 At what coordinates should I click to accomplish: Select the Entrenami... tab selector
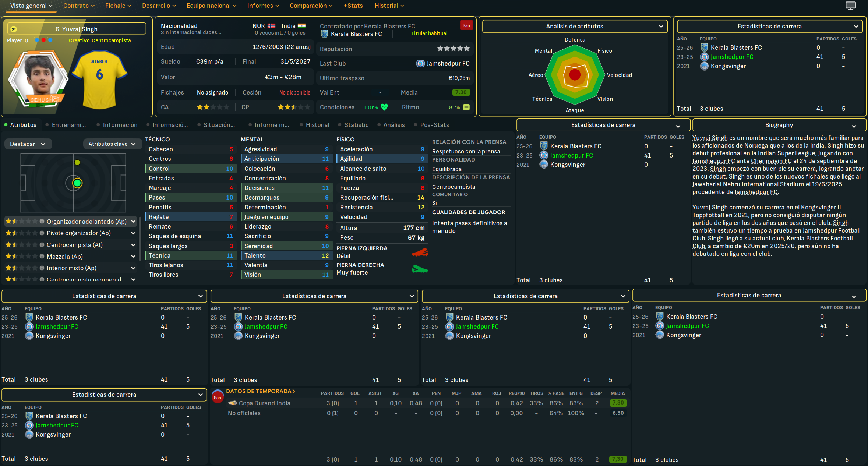coord(66,125)
